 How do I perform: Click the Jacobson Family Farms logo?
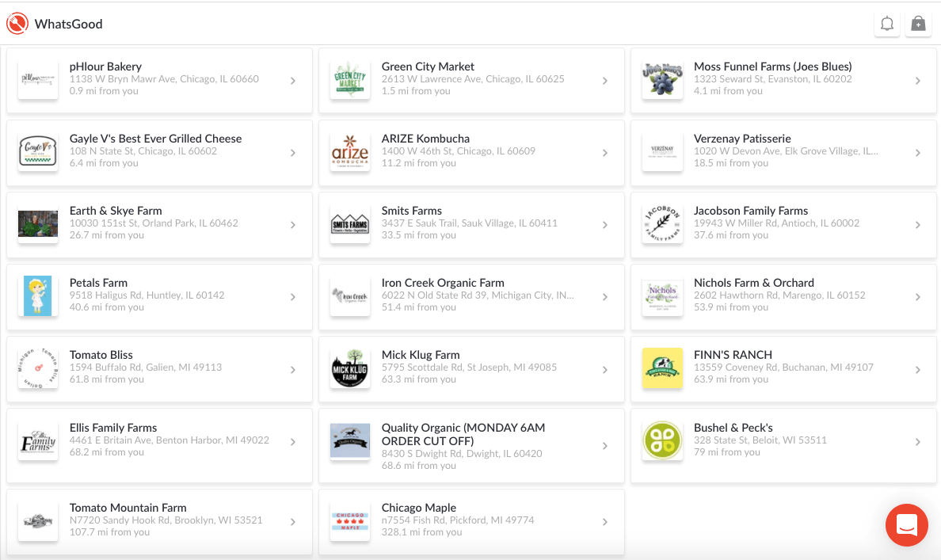click(x=662, y=223)
